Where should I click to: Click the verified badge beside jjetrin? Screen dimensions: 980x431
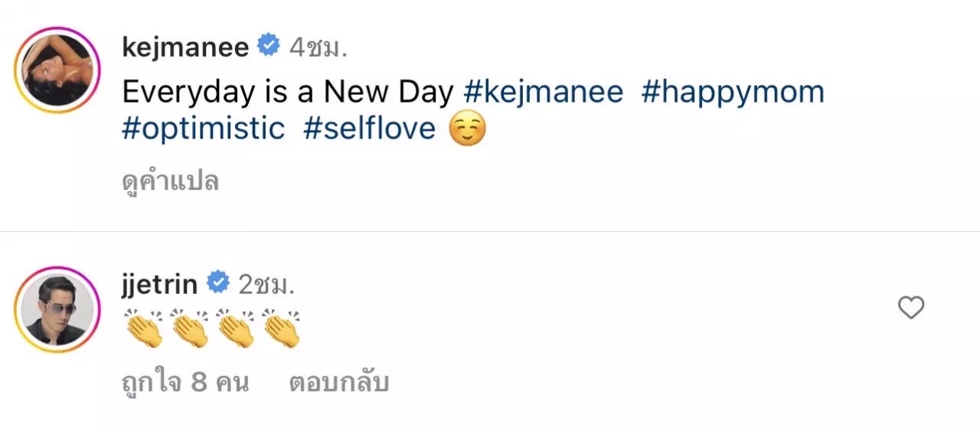tap(217, 283)
